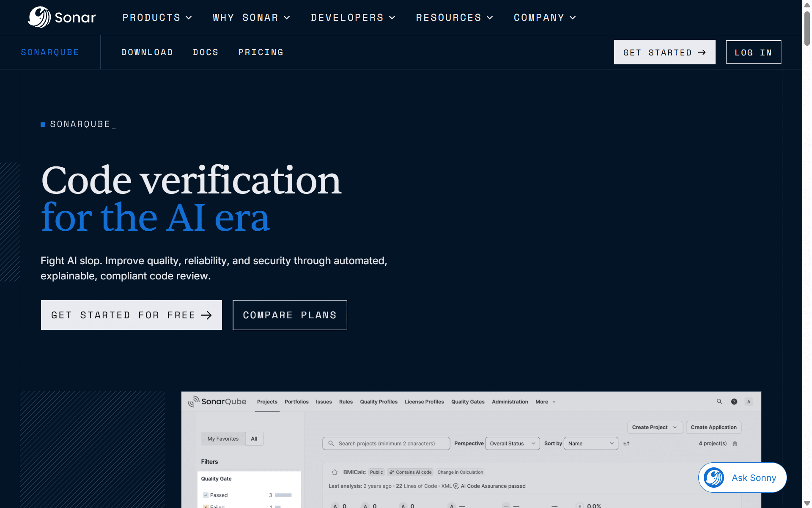Open the Why Sonar dropdown
The width and height of the screenshot is (812, 508).
tap(251, 17)
